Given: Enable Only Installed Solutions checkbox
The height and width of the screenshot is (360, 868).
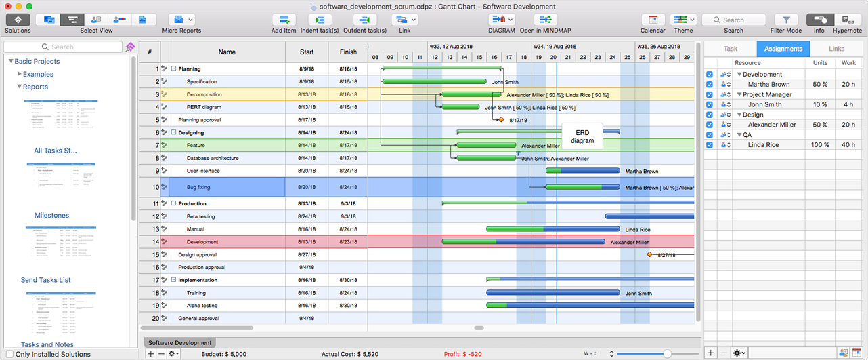Looking at the screenshot, I should pos(9,354).
